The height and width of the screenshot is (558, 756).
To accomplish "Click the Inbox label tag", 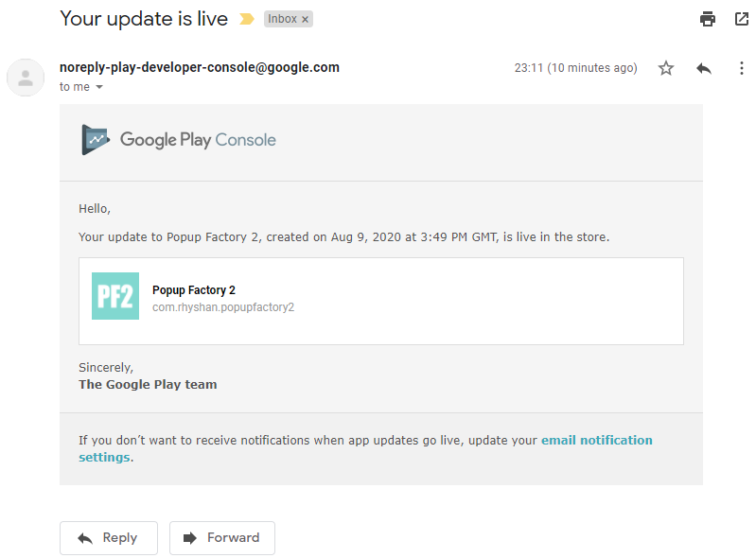I will [x=283, y=19].
